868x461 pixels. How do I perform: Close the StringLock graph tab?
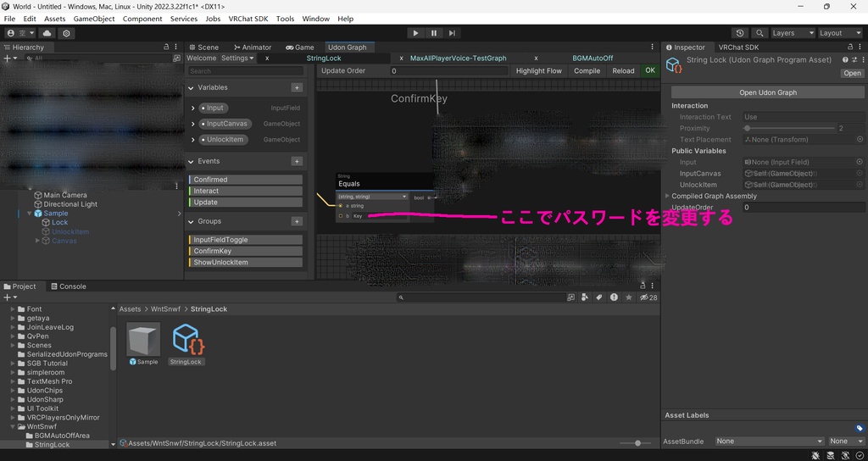point(267,58)
